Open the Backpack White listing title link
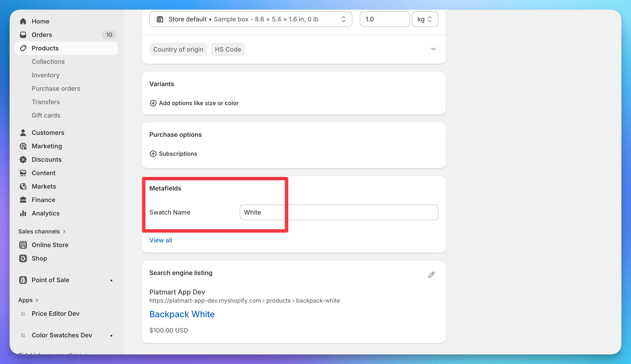Image resolution: width=631 pixels, height=364 pixels. [x=182, y=314]
